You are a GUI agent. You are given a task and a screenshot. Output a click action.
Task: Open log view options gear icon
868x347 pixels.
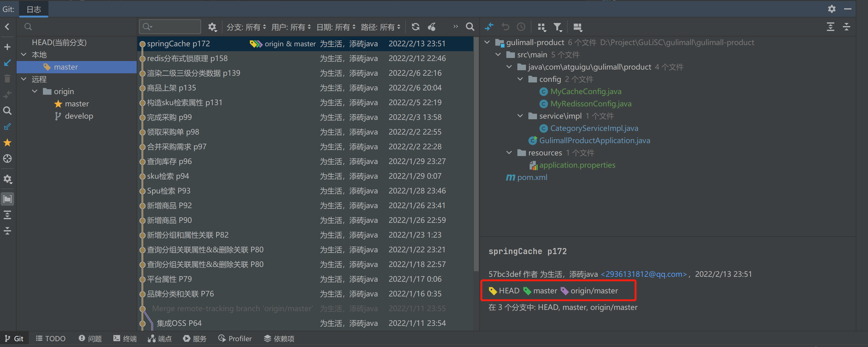(212, 27)
